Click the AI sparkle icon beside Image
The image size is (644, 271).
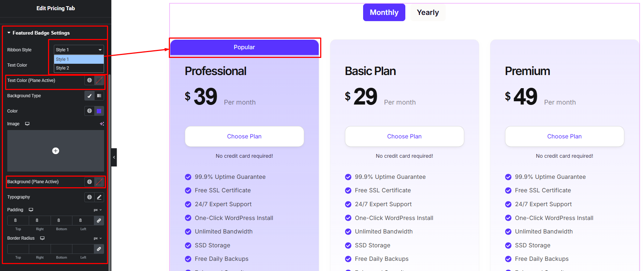(102, 124)
